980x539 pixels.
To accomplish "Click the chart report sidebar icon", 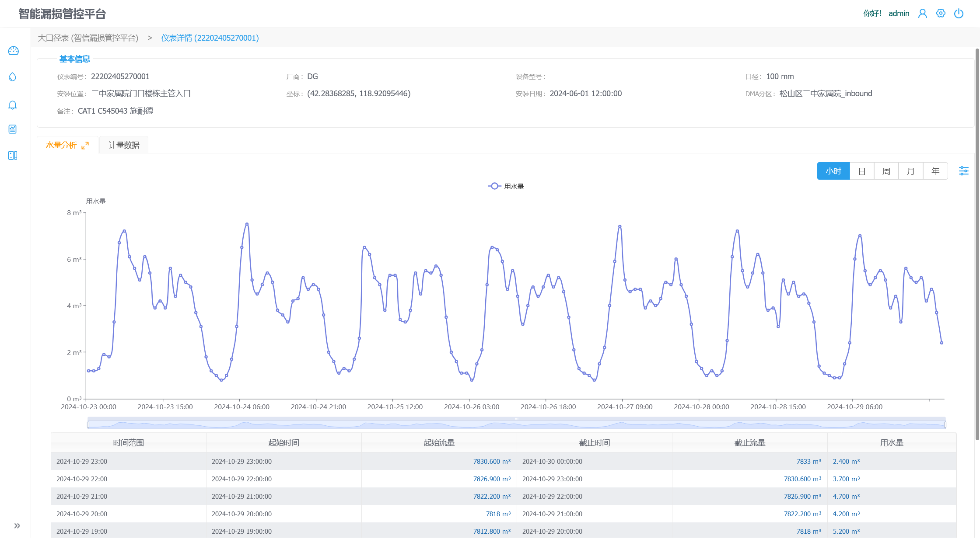I will click(13, 129).
